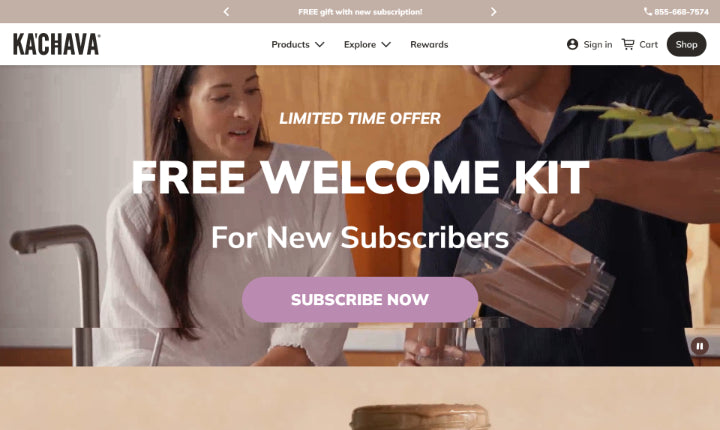720x430 pixels.
Task: Open the FREE gift with new subscription announcement
Action: coord(360,12)
